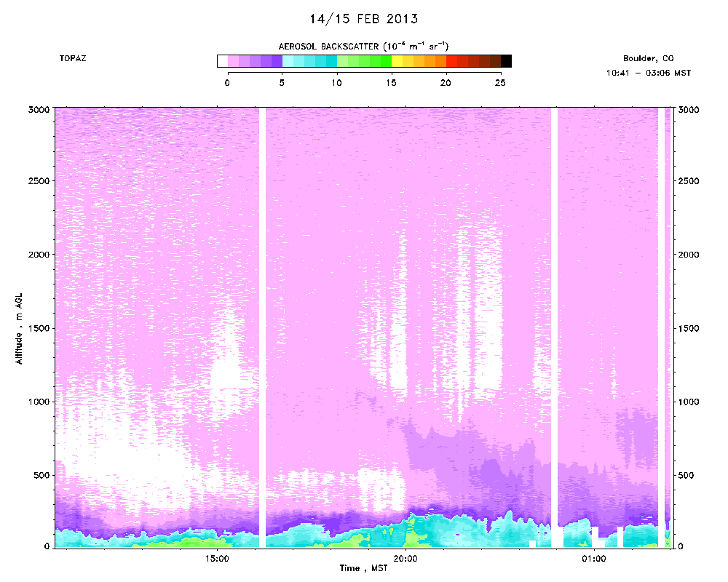Pick the bright yellow swatch above 15

coord(397,61)
